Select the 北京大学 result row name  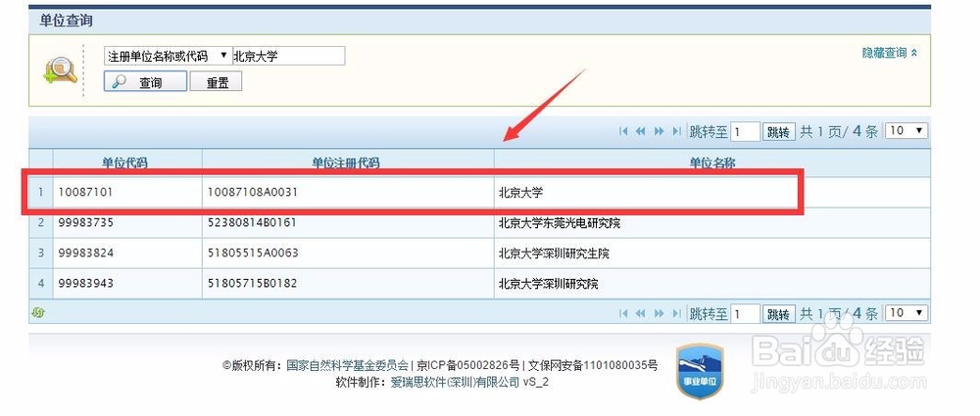pos(520,193)
